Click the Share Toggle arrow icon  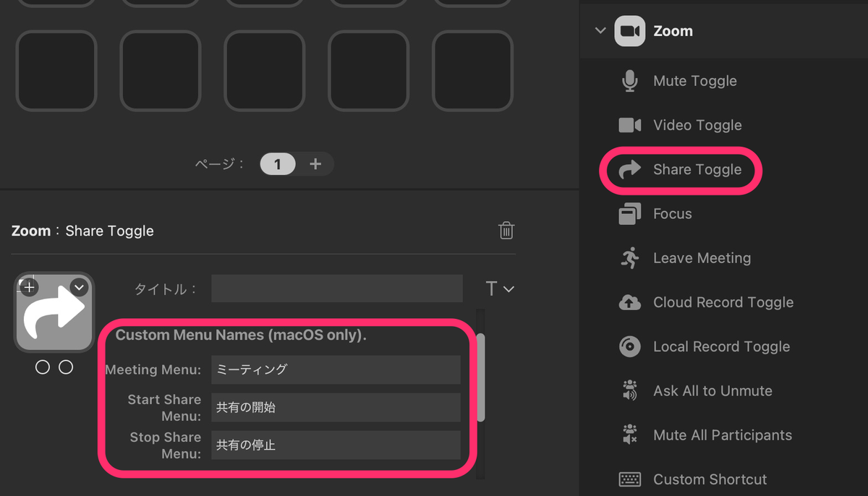(629, 170)
